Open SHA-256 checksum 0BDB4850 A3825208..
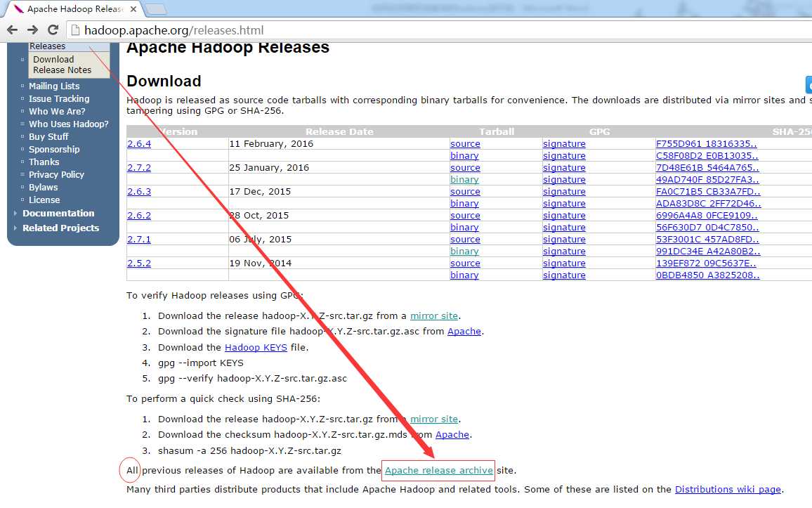The width and height of the screenshot is (812, 508). [708, 275]
